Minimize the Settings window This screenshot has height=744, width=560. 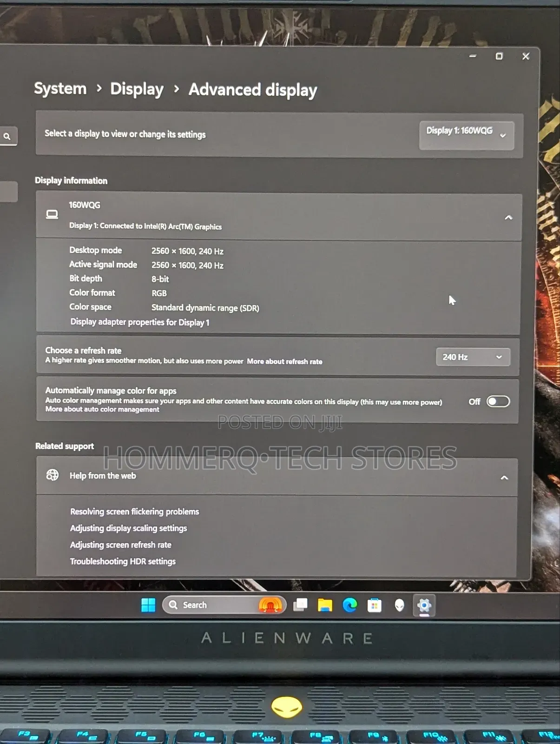[473, 56]
